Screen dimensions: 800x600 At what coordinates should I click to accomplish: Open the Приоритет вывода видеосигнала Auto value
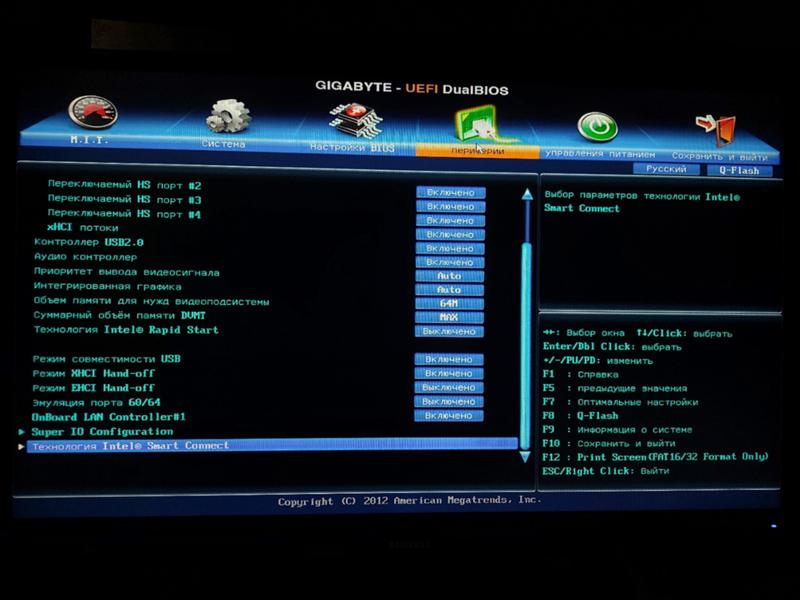point(449,276)
